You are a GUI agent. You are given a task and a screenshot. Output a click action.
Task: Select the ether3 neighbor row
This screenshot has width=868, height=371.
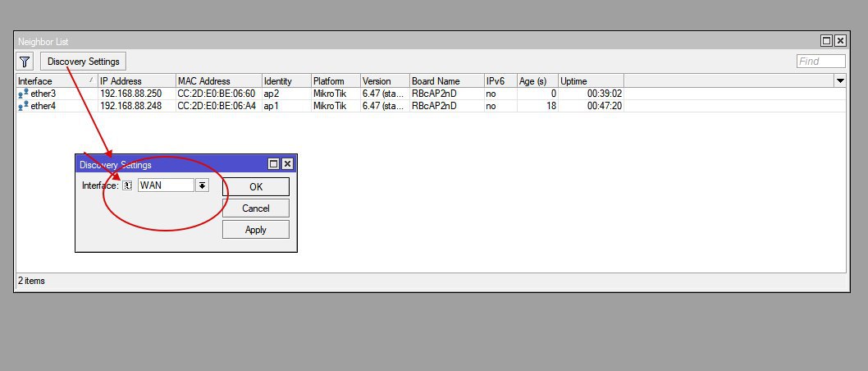(431, 94)
